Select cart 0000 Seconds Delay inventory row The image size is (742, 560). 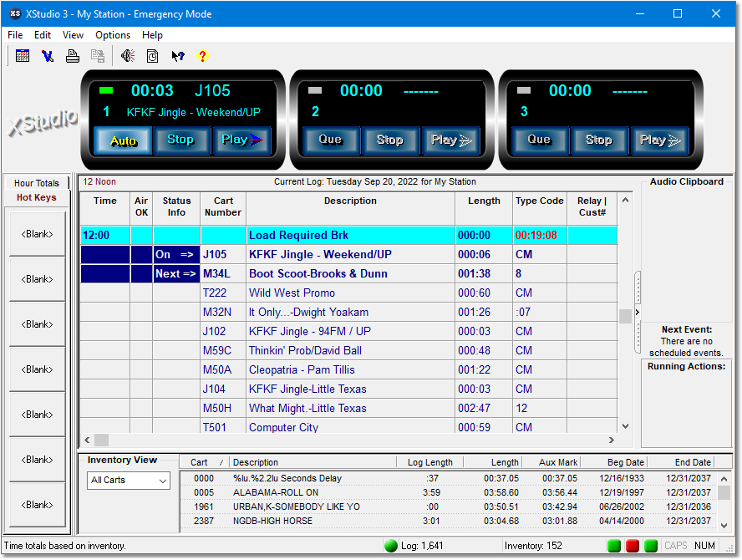tap(449, 478)
